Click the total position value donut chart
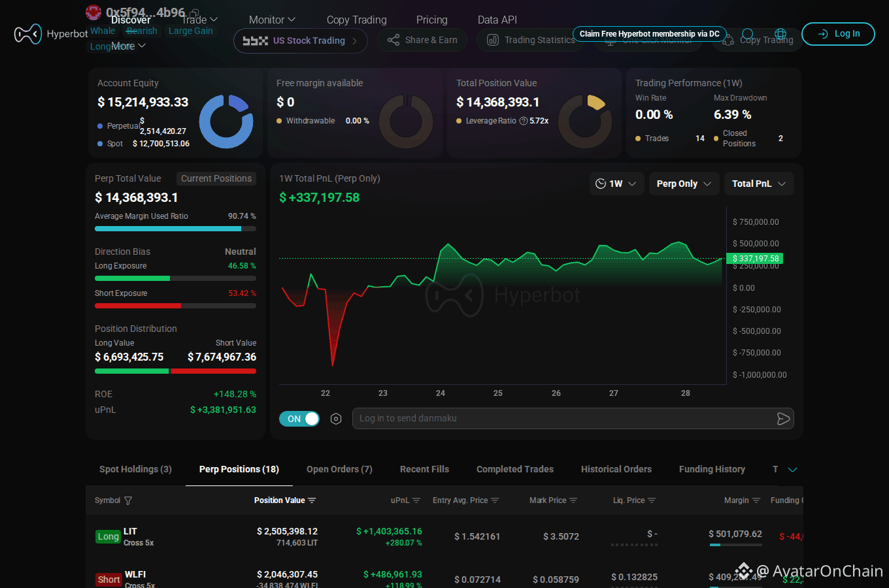 click(585, 122)
